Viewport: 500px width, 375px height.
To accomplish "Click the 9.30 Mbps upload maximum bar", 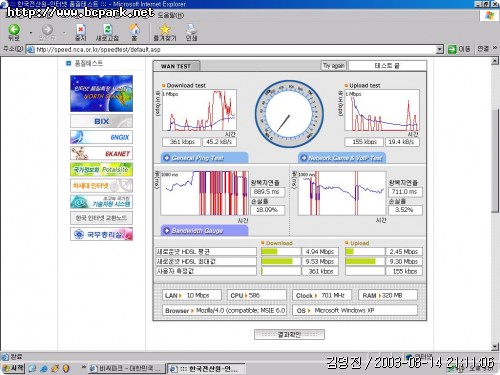I will click(365, 261).
